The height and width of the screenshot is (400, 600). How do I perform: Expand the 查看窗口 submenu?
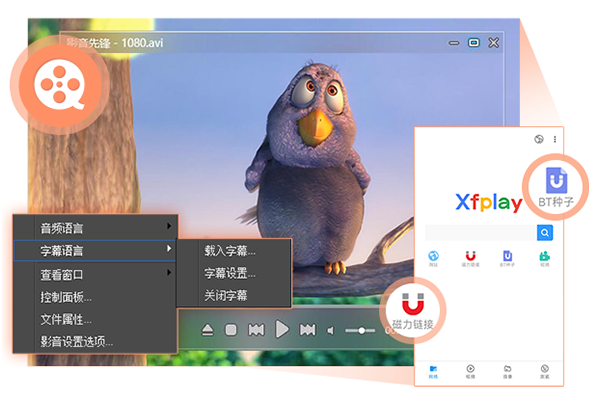tap(94, 274)
